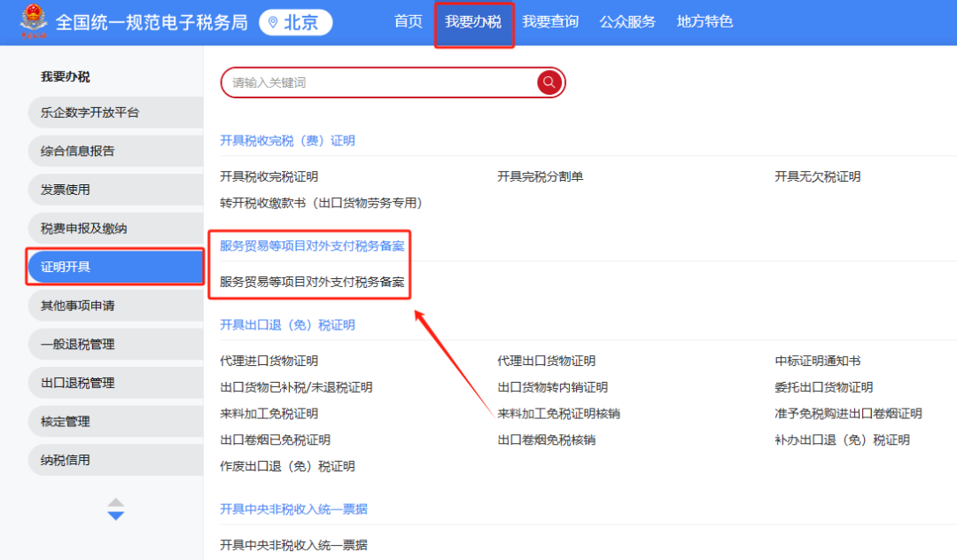Screen dimensions: 957x560
Task: Expand sidebar list with down arrow
Action: (116, 516)
